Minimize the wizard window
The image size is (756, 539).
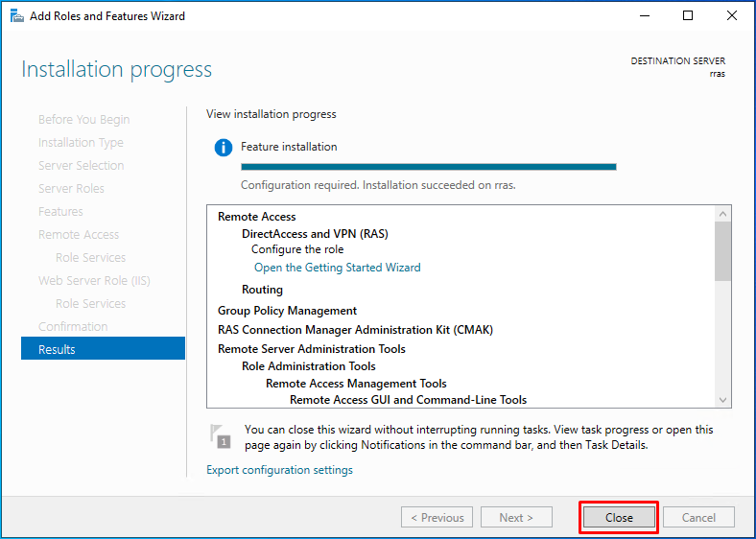[x=645, y=16]
